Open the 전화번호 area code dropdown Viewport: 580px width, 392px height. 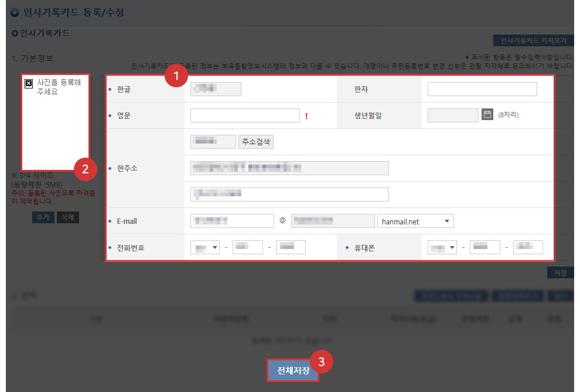[x=205, y=247]
